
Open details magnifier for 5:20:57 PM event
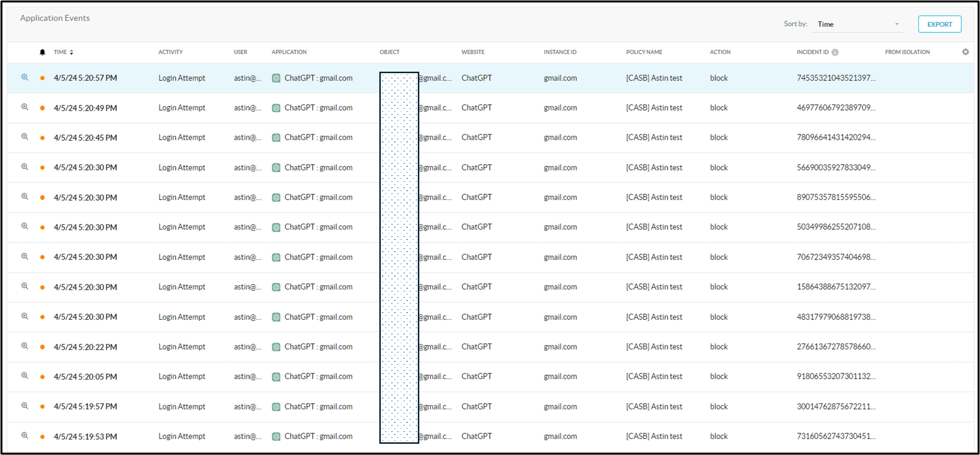(x=24, y=77)
